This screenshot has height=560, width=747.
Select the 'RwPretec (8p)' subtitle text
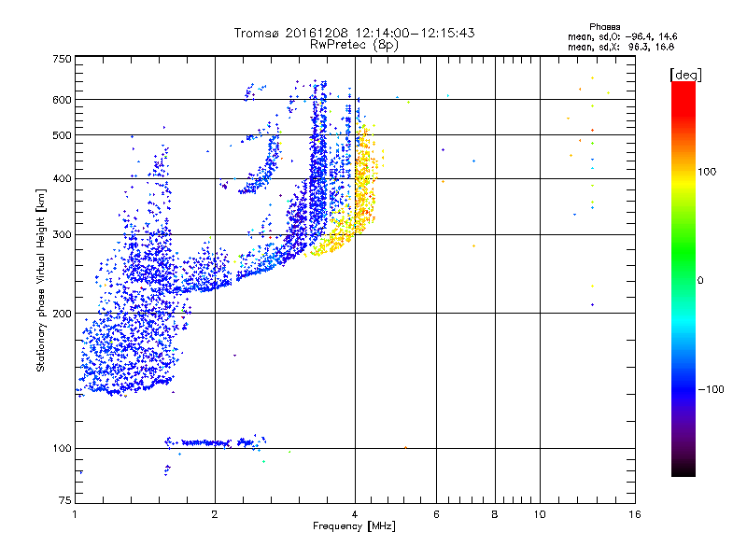[354, 45]
